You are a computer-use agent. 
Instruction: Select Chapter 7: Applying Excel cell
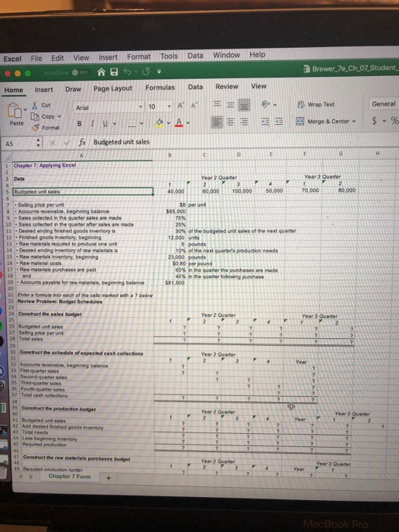82,166
